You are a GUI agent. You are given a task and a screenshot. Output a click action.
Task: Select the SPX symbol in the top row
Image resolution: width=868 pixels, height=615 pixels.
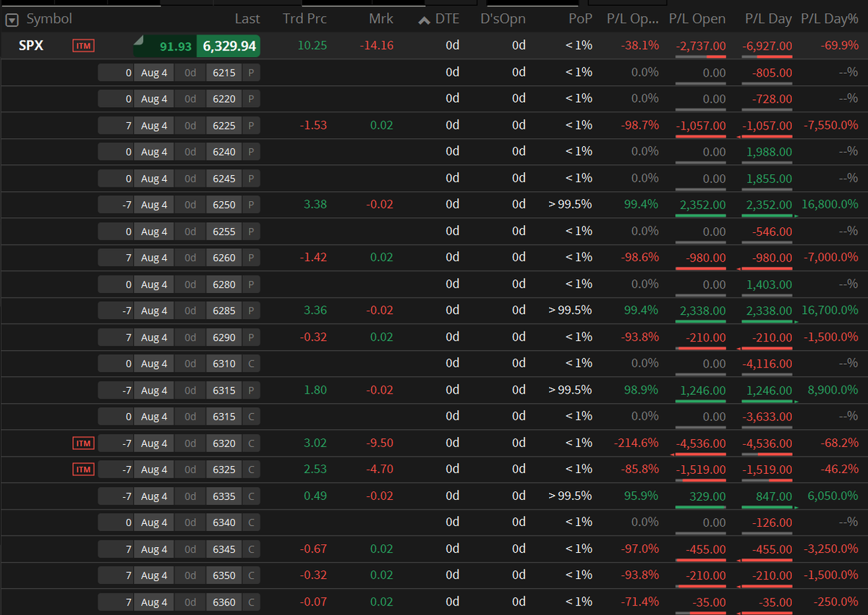(31, 46)
